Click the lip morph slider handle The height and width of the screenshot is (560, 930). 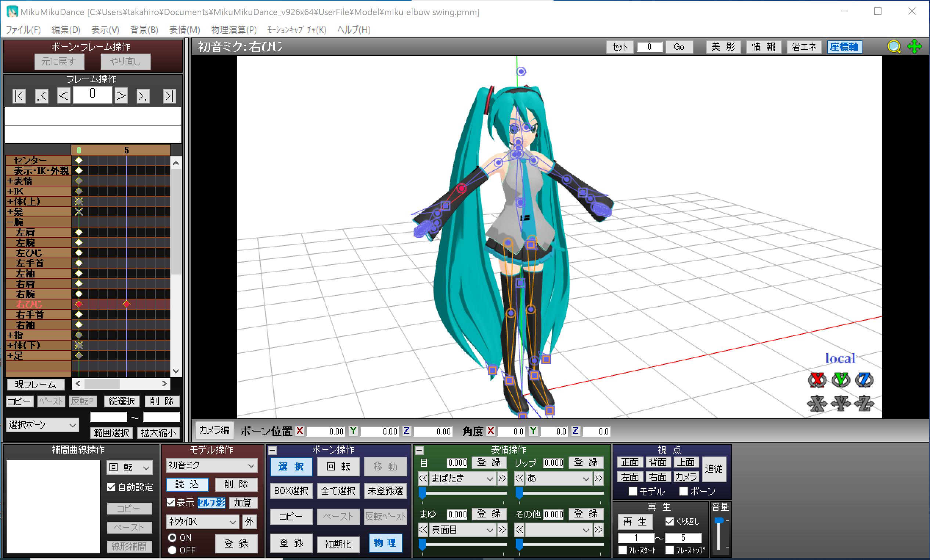[519, 492]
